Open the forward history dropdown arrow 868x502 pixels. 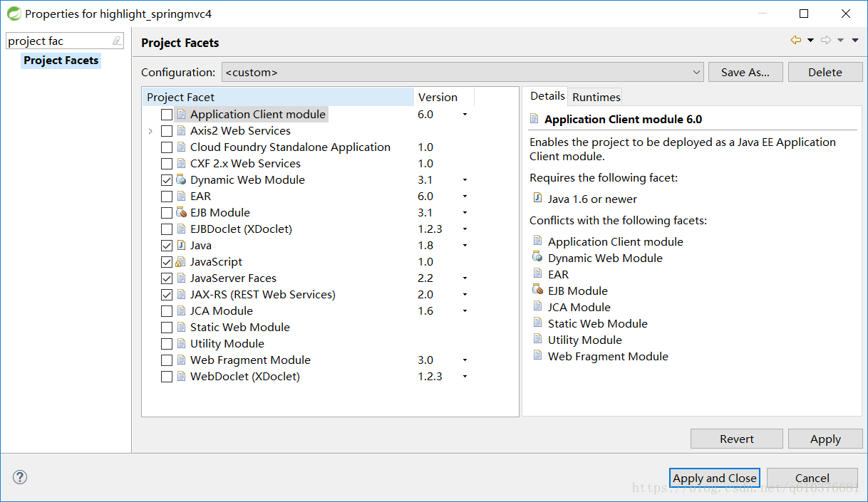[840, 41]
